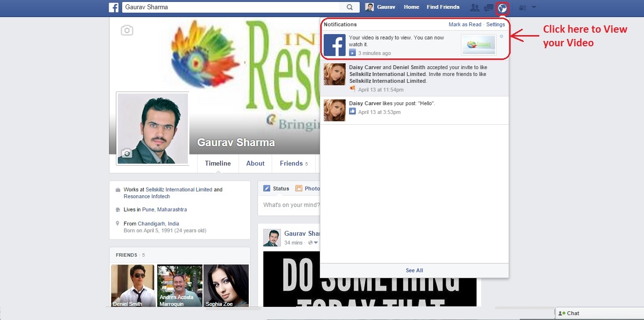644x320 pixels.
Task: Open notification Settings link
Action: coord(496,24)
